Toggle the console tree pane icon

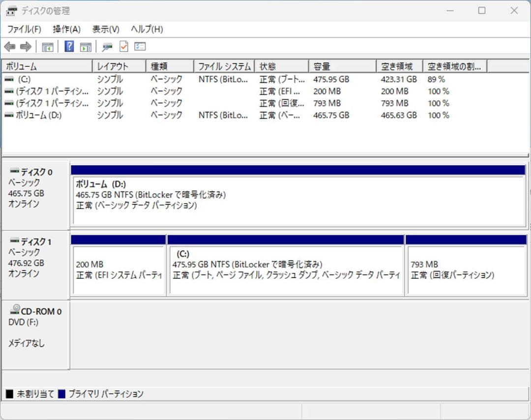click(x=47, y=46)
